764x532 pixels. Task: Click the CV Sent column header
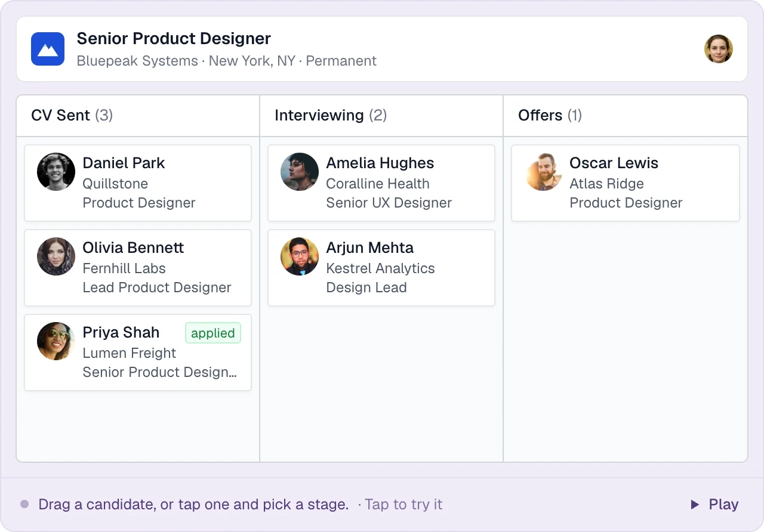138,116
